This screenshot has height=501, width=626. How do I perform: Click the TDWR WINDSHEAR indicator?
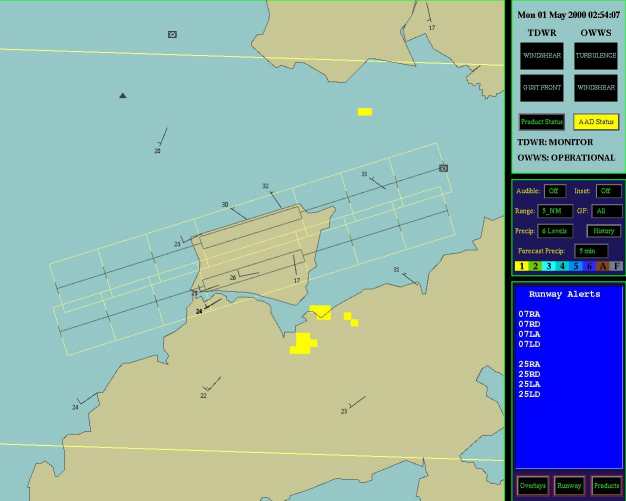pyautogui.click(x=541, y=56)
